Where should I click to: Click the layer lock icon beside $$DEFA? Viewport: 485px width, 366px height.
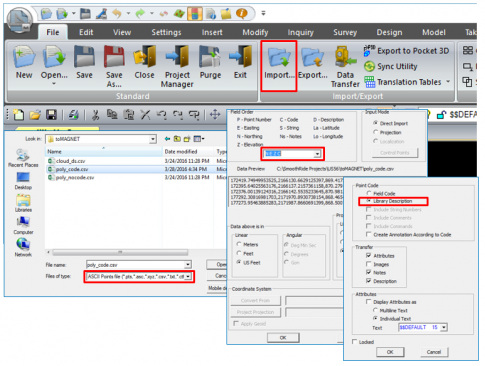[x=441, y=115]
